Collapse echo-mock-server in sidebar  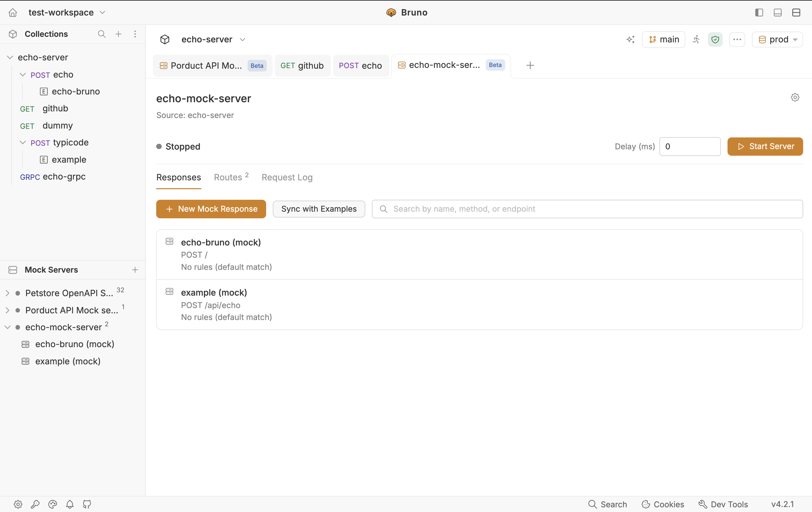coord(7,327)
